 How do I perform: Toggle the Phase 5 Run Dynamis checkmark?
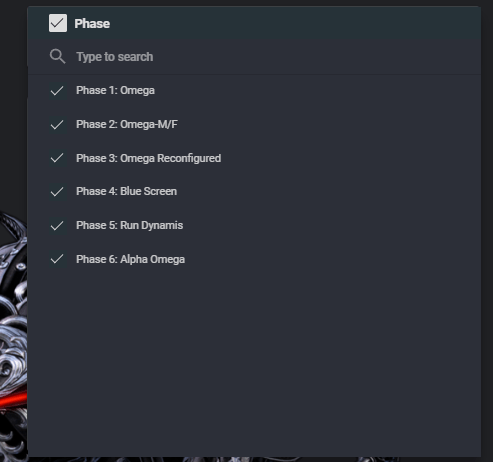click(57, 226)
